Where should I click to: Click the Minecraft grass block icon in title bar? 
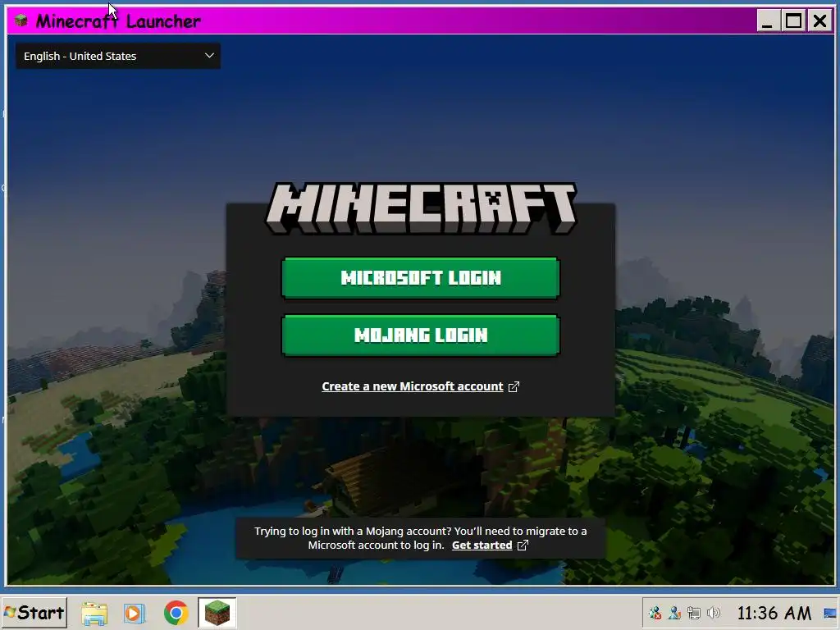click(x=21, y=21)
